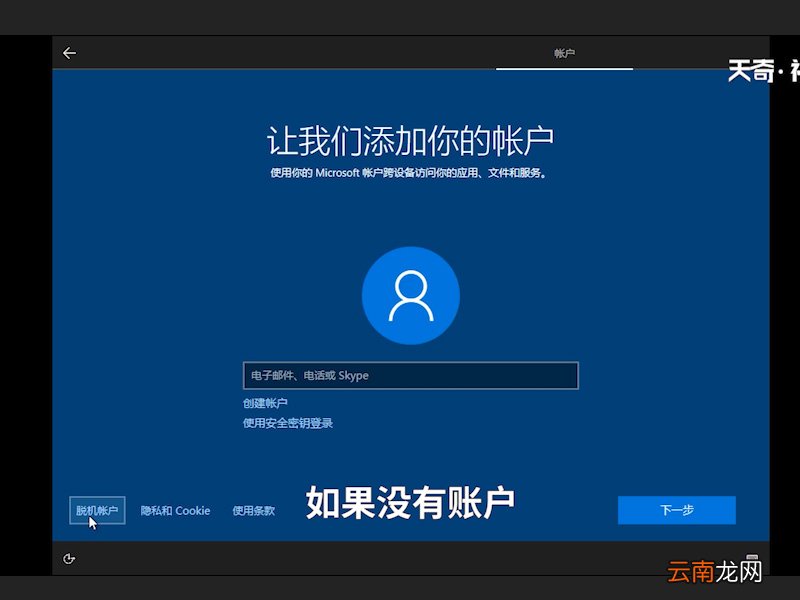Open the 创建帐户 link
The image size is (800, 600).
(x=265, y=403)
